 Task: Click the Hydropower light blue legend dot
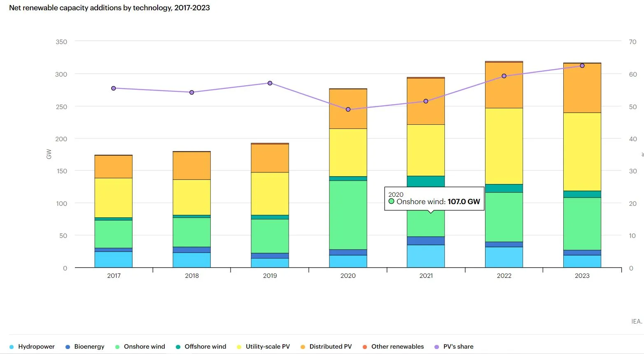(12, 347)
